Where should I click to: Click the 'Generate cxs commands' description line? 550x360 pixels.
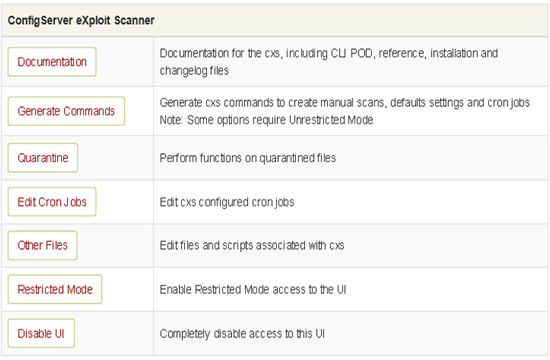coord(344,102)
